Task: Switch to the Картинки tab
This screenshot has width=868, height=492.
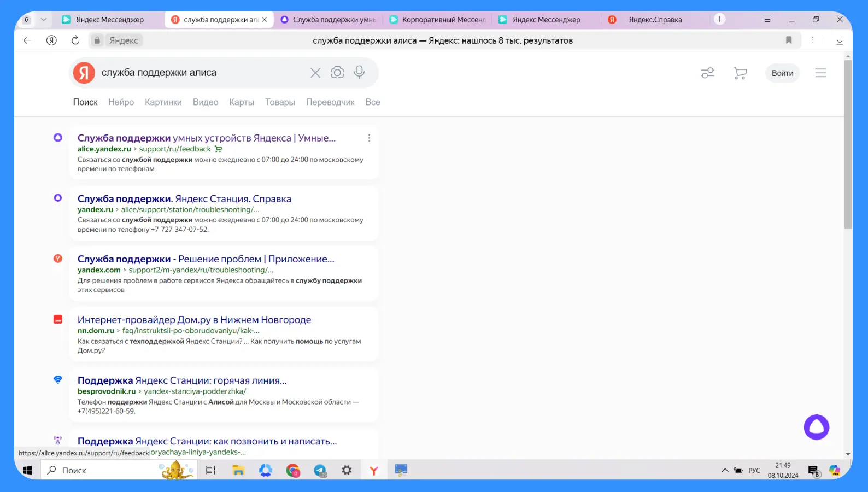Action: [163, 102]
